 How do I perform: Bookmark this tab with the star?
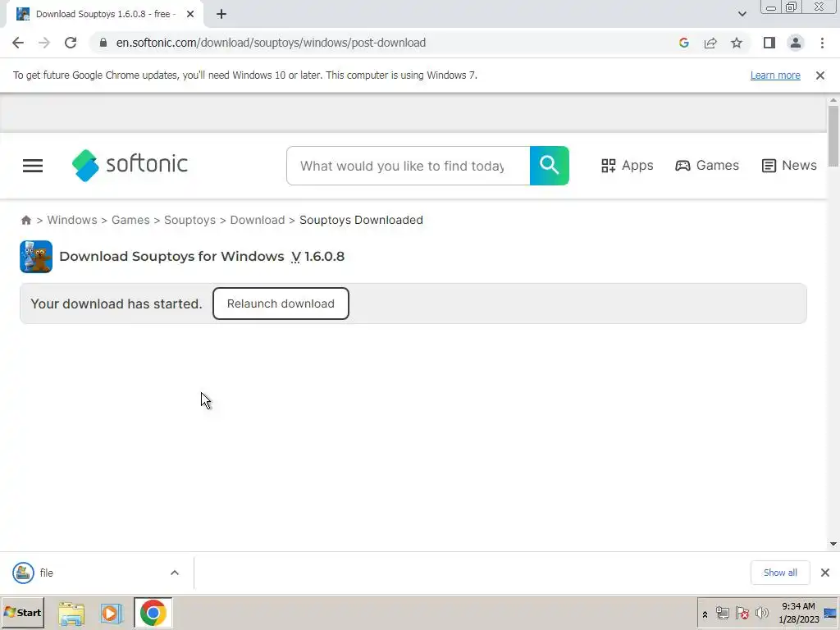pyautogui.click(x=737, y=43)
